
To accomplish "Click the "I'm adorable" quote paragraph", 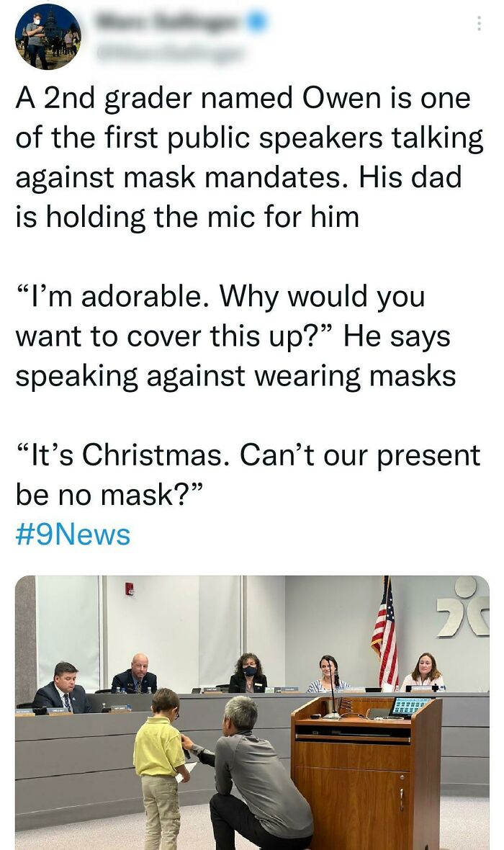I will [x=235, y=336].
